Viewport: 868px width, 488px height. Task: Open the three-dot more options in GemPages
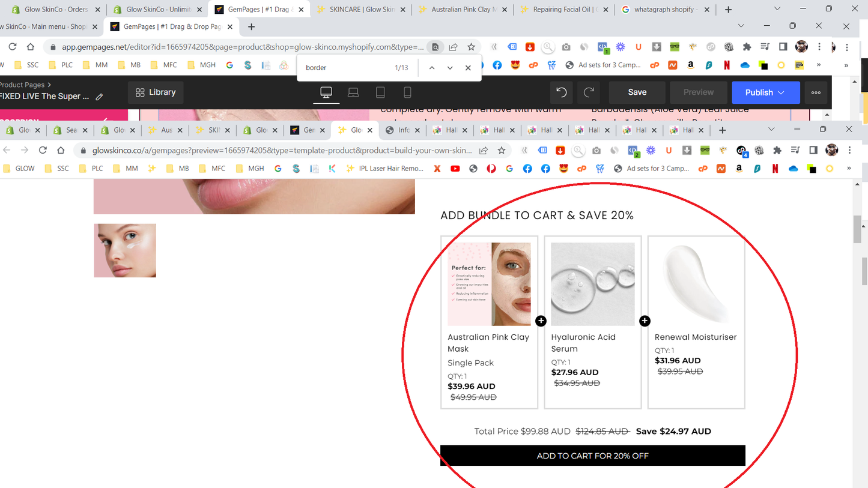point(816,92)
